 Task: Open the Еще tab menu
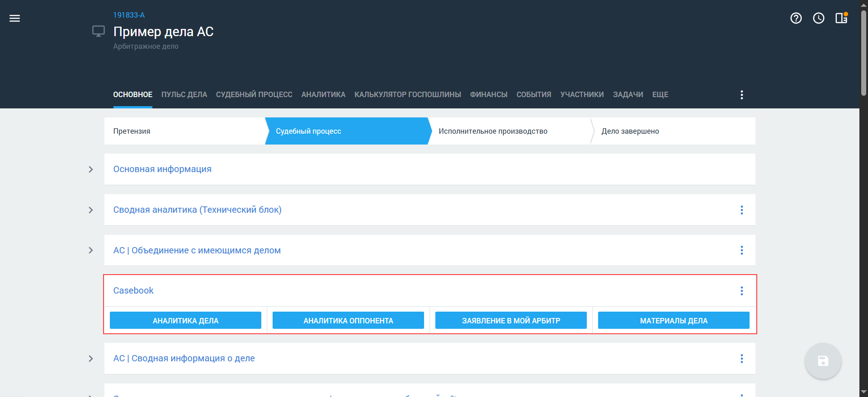tap(660, 95)
